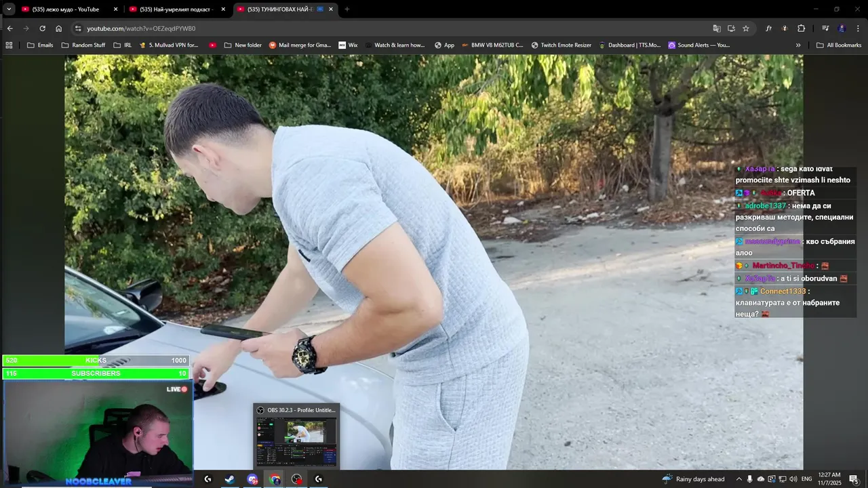Open the media controls toolbar icon
Screen dimensions: 868x488
coord(825,28)
